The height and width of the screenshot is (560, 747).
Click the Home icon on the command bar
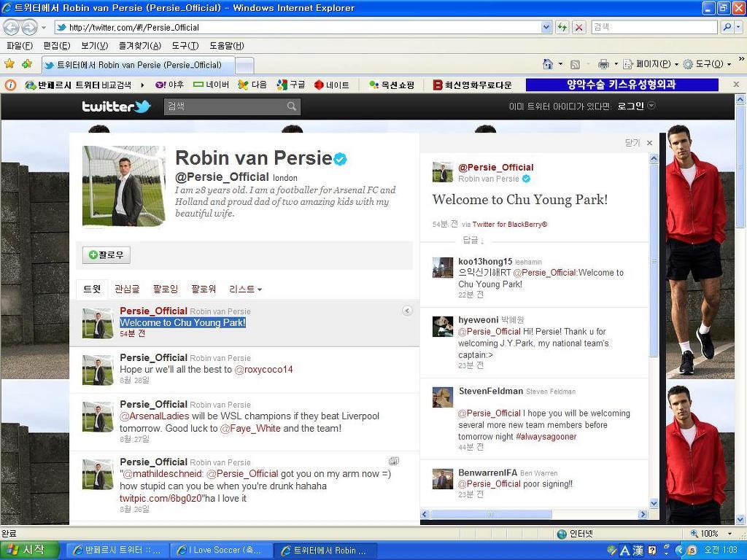point(547,64)
